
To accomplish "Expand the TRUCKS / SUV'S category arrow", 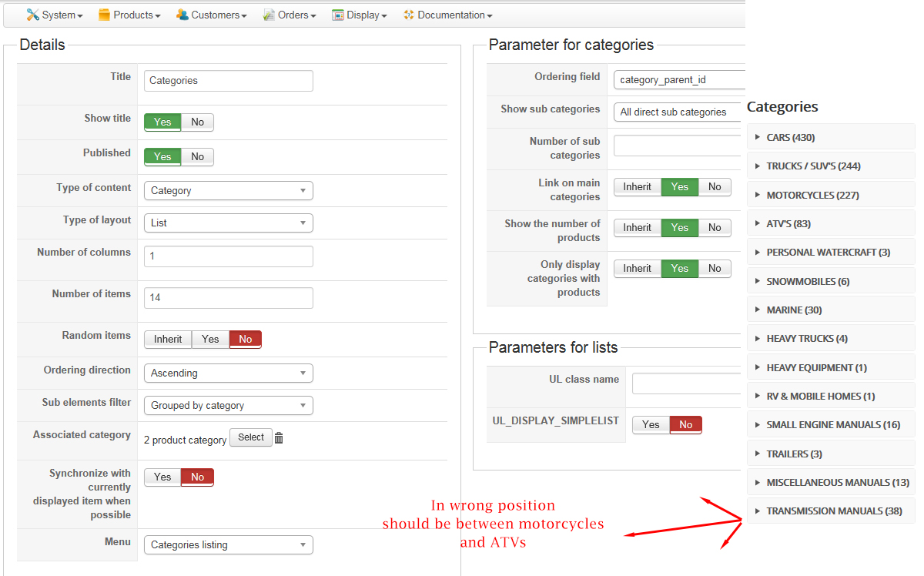I will [757, 166].
